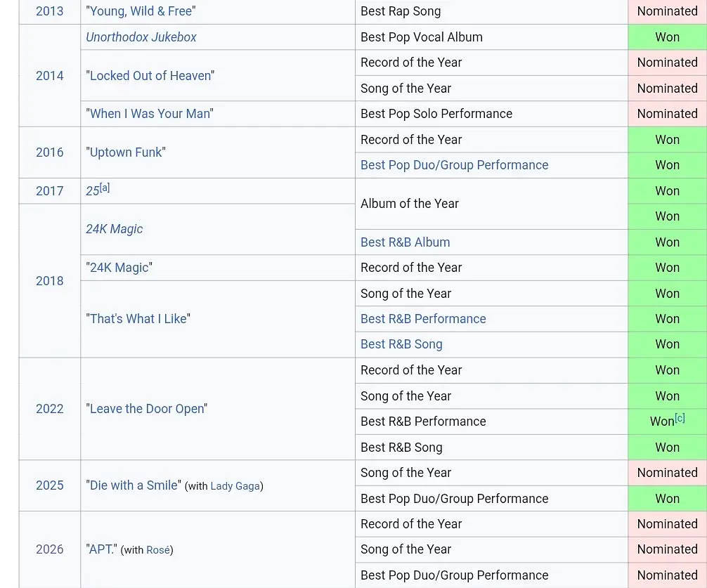707x588 pixels.
Task: Click the "Locked Out of Heaven" link
Action: point(150,75)
